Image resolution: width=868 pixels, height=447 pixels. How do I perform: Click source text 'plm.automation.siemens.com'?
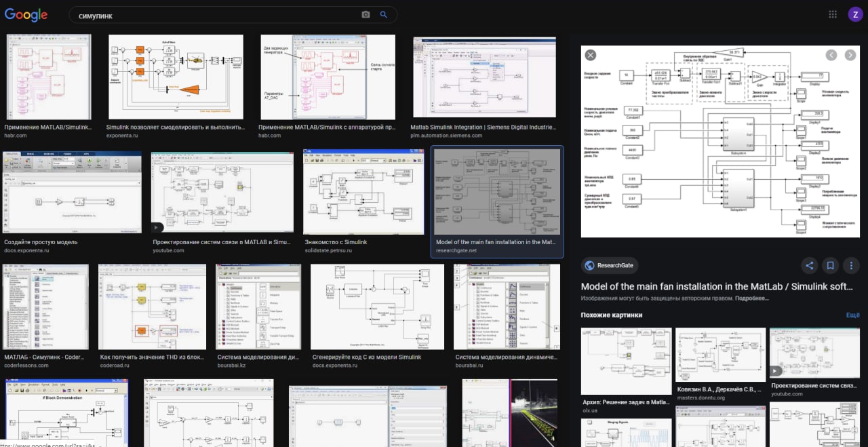coord(446,136)
